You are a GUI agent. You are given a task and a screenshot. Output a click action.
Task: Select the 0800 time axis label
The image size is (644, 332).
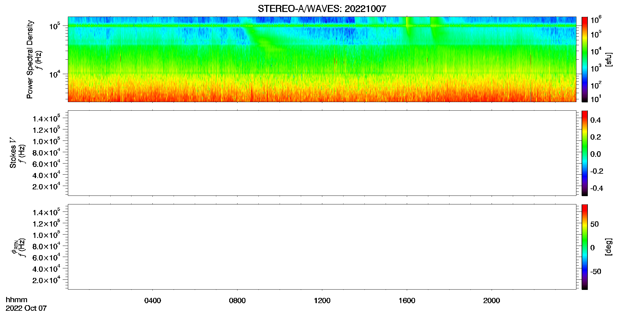point(237,301)
